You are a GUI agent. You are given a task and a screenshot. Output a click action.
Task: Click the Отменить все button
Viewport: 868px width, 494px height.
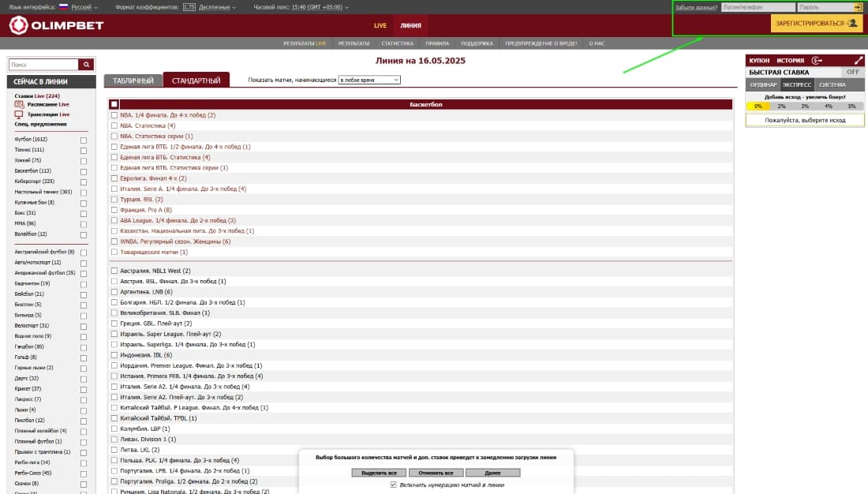click(x=436, y=473)
